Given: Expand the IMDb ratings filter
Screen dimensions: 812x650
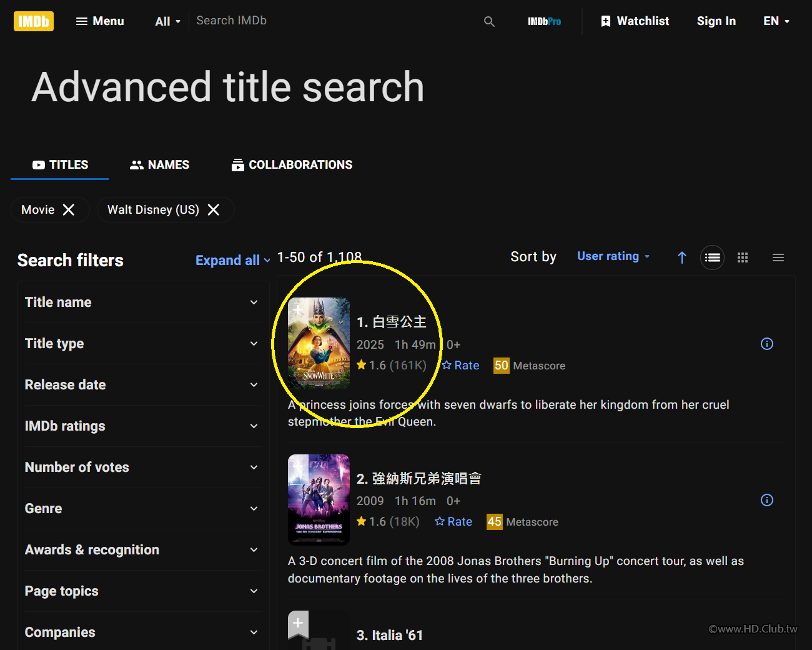Looking at the screenshot, I should click(x=142, y=426).
